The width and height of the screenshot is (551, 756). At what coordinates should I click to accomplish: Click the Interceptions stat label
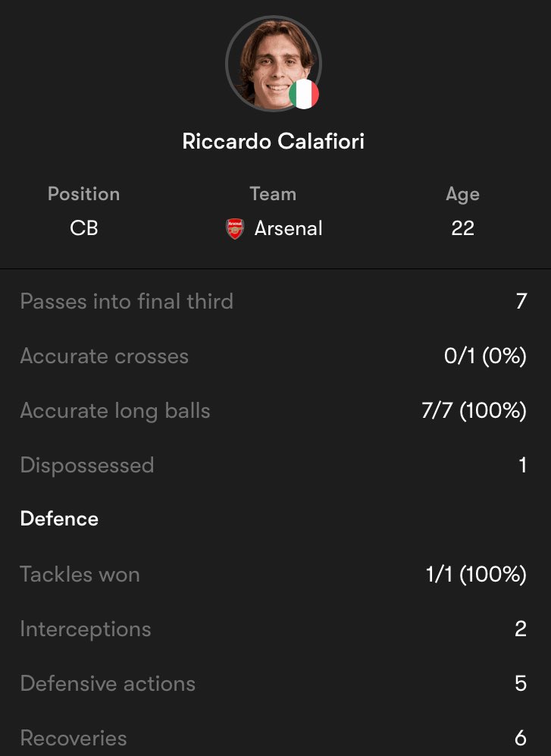point(86,629)
